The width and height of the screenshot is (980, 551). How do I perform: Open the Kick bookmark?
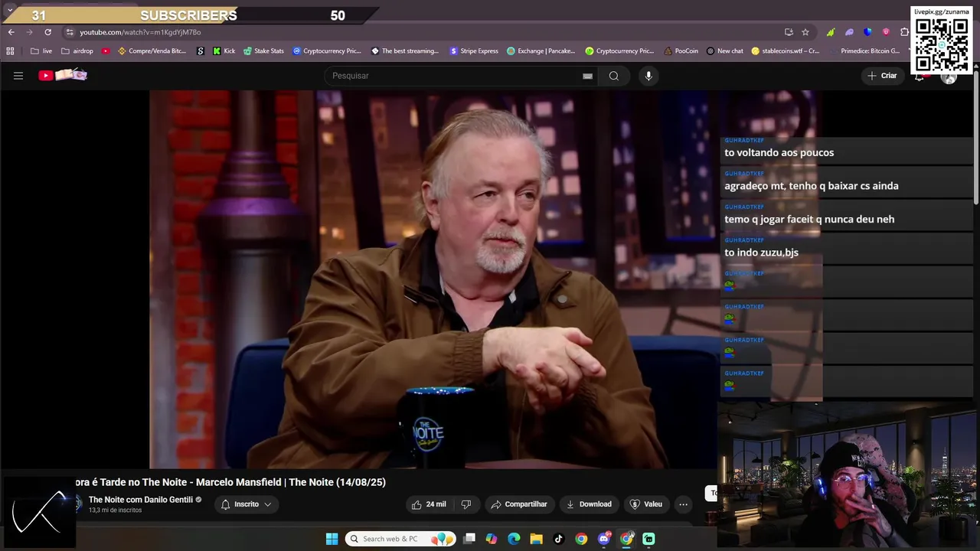point(224,51)
